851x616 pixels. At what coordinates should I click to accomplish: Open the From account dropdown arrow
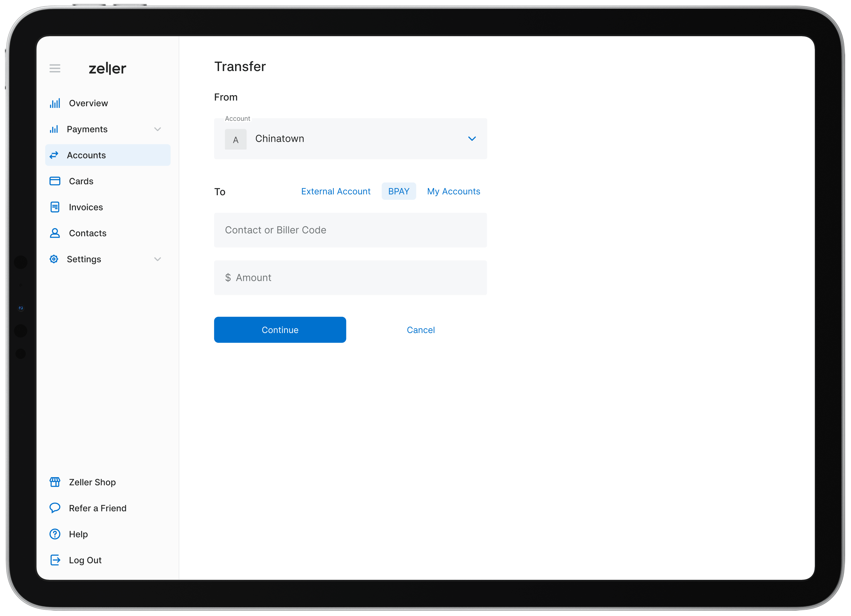pyautogui.click(x=472, y=139)
